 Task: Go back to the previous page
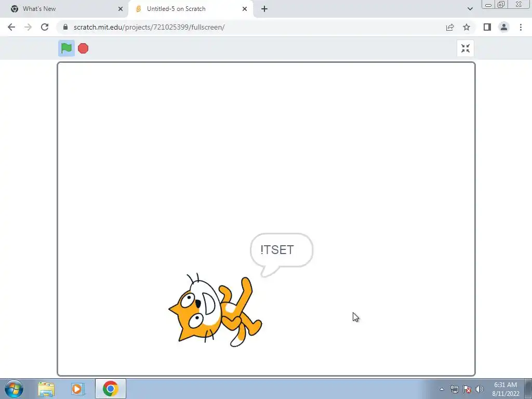coord(11,27)
